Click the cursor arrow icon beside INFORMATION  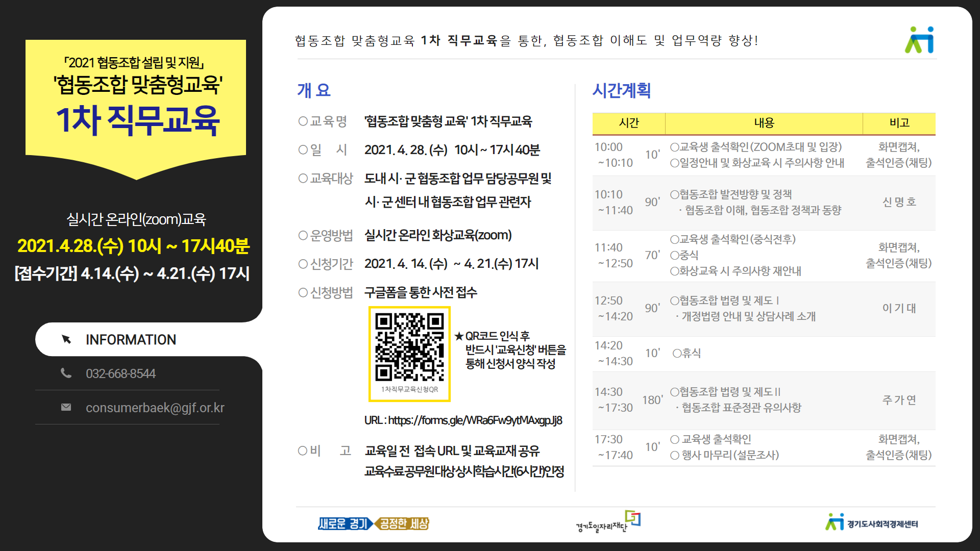pyautogui.click(x=66, y=339)
